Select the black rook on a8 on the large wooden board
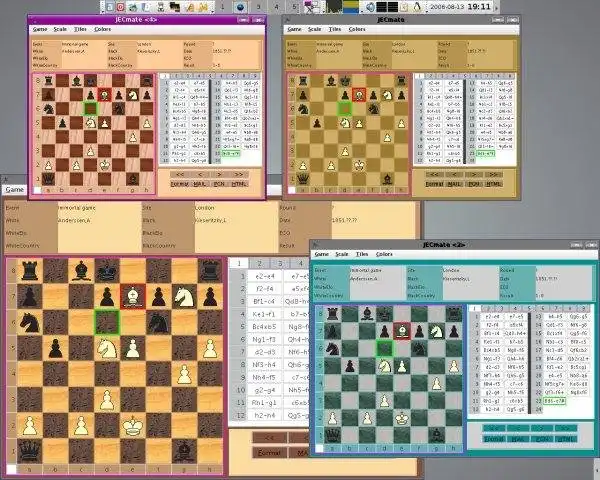The width and height of the screenshot is (600, 480). coord(30,270)
